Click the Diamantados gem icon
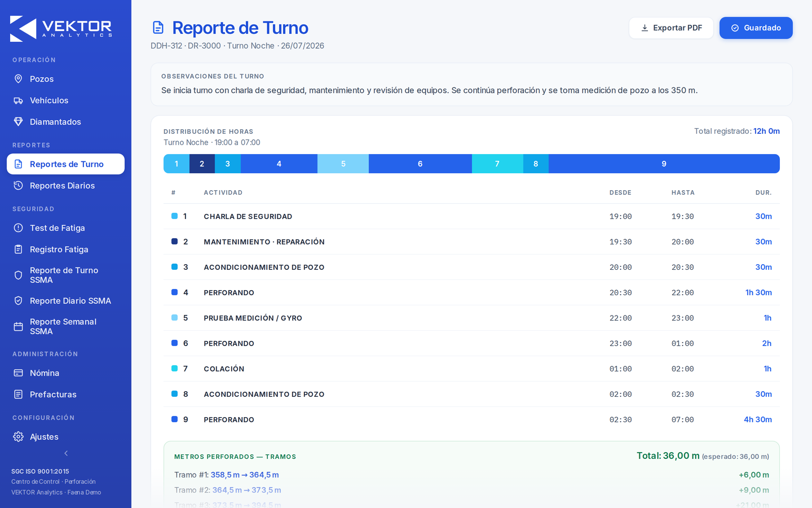Image resolution: width=812 pixels, height=508 pixels. click(x=18, y=122)
